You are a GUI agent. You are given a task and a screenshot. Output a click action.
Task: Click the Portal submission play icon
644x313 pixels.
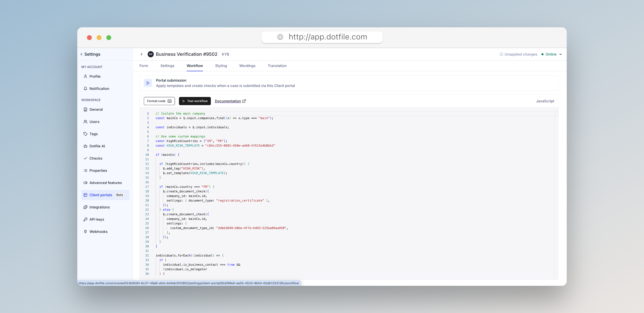(x=148, y=83)
